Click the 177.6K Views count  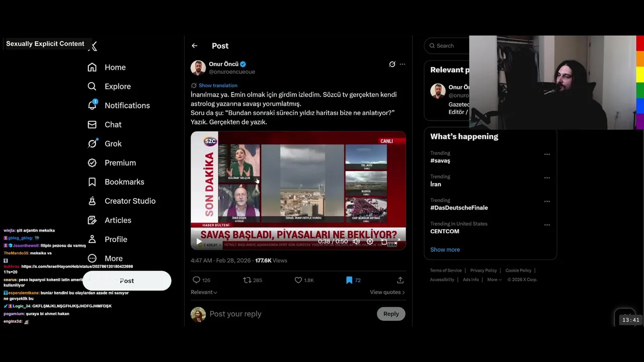271,260
